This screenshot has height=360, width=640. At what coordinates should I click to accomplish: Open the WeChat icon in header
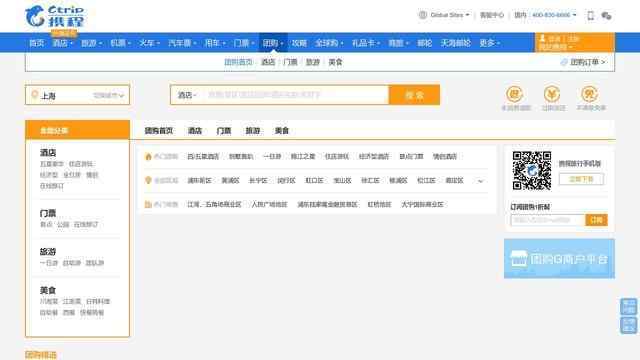click(x=606, y=16)
